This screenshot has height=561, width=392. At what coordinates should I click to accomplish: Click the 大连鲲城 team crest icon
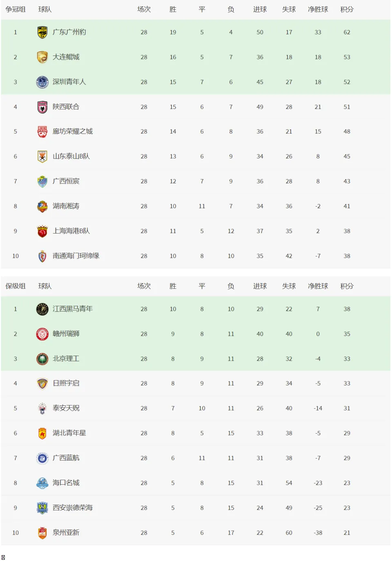click(x=42, y=57)
